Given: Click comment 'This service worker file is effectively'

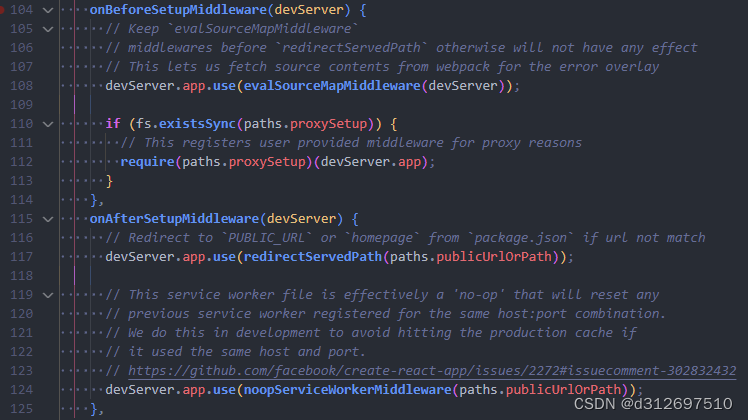Looking at the screenshot, I should (x=382, y=295).
